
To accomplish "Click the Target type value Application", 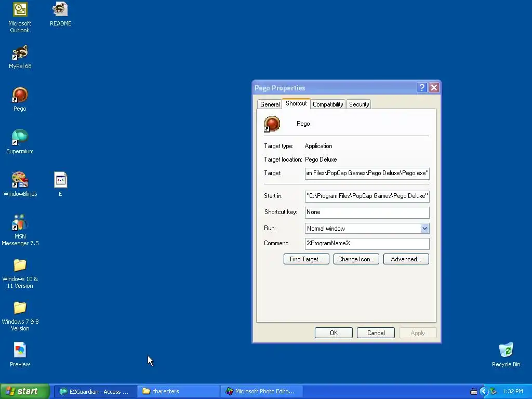I will point(318,146).
